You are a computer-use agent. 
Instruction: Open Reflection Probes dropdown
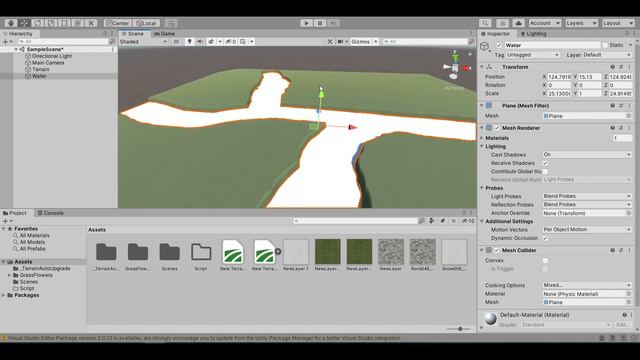coord(587,204)
